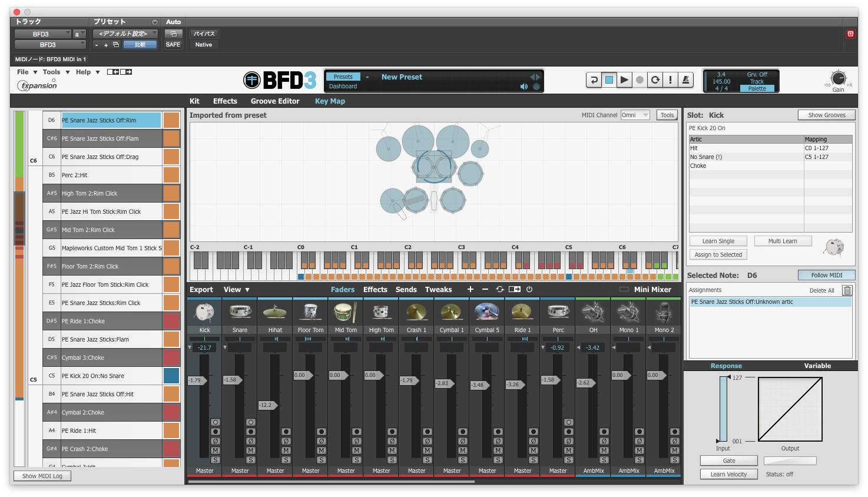Solo the Perc channel

(x=569, y=460)
